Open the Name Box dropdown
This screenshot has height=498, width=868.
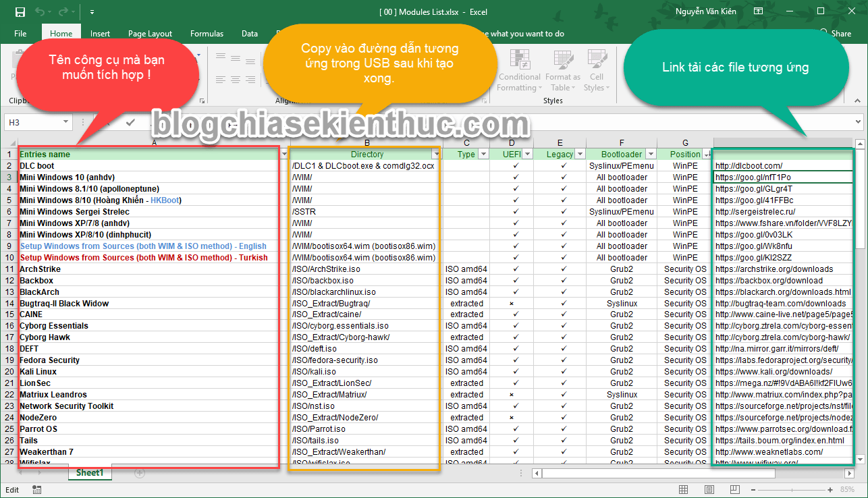[x=65, y=122]
